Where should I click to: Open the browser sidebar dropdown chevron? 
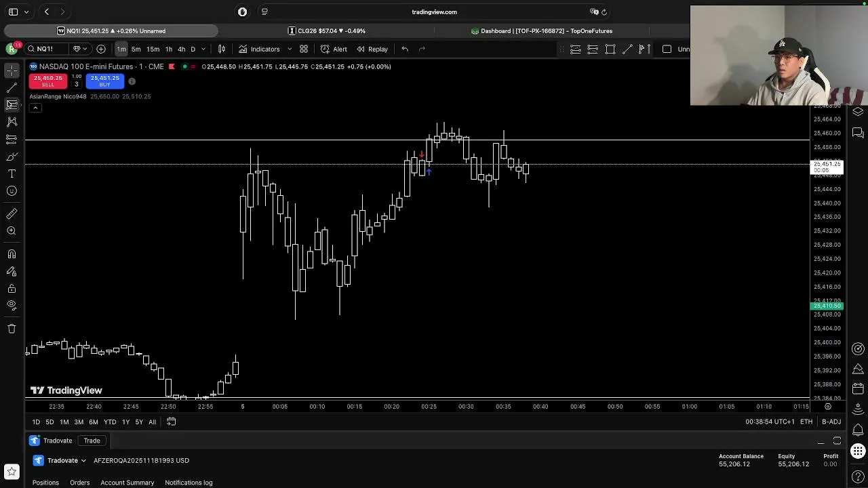[26, 12]
